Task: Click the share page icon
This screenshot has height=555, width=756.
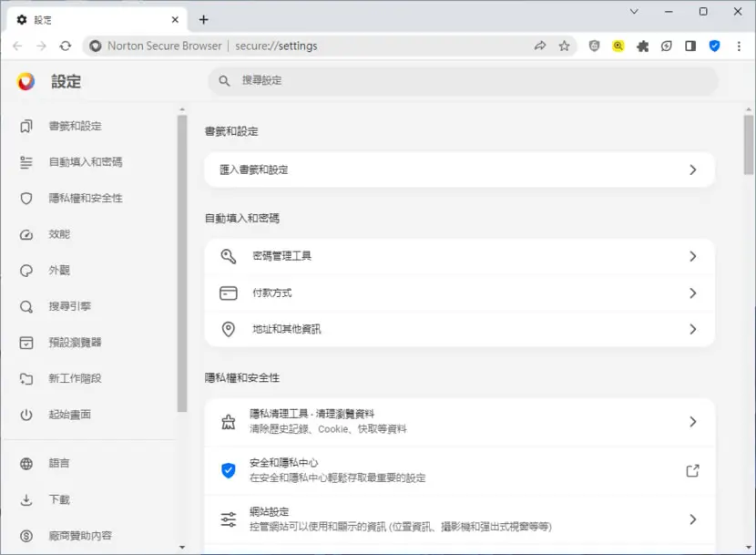Action: click(540, 46)
